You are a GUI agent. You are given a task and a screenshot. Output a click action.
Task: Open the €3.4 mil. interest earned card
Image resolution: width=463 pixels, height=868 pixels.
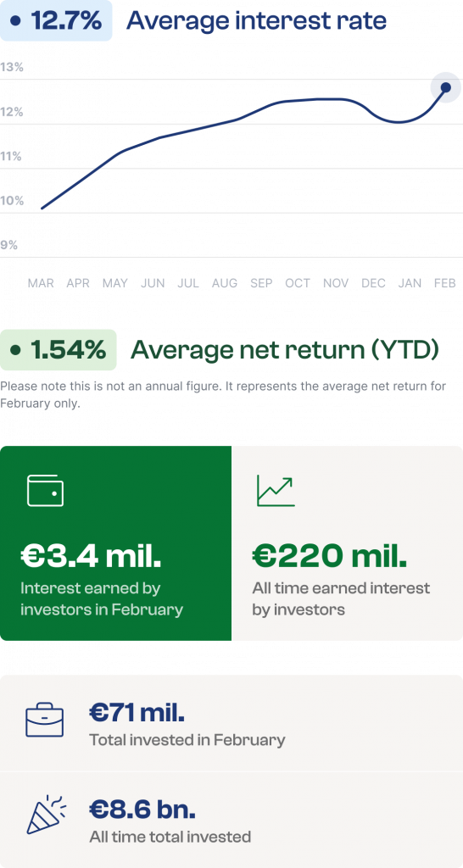click(115, 543)
